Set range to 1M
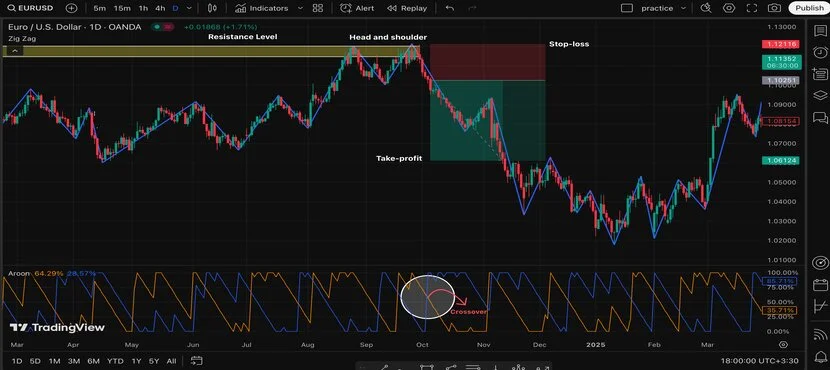The width and height of the screenshot is (830, 370). coord(55,361)
